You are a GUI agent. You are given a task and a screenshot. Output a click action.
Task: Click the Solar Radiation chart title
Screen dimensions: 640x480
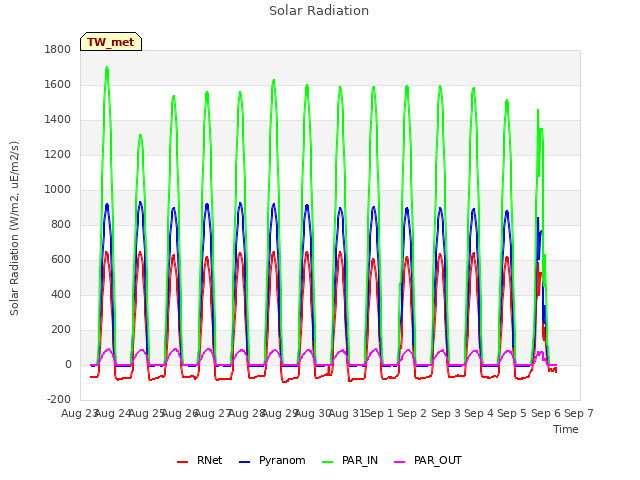[x=319, y=11]
